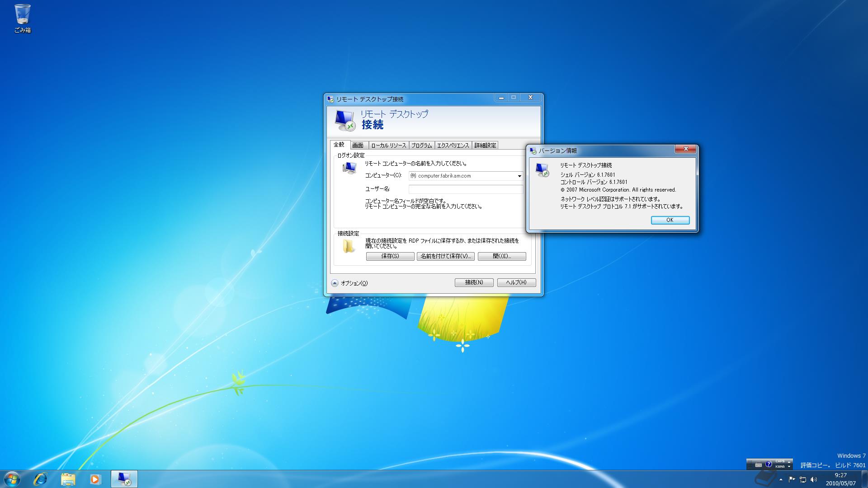Open the Recycle Bin (ごみ箱) desktop icon
The height and width of the screenshot is (488, 868).
(x=22, y=19)
